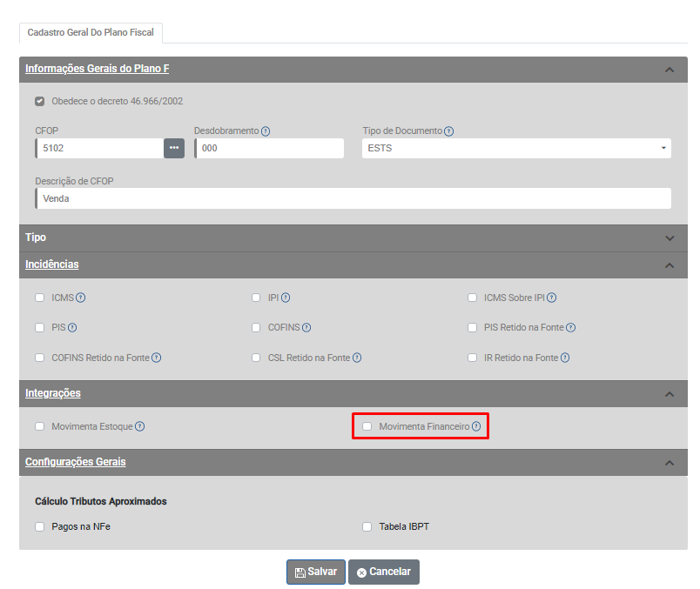
Task: Check the Movimenta Financeiro checkbox
Action: tap(367, 426)
